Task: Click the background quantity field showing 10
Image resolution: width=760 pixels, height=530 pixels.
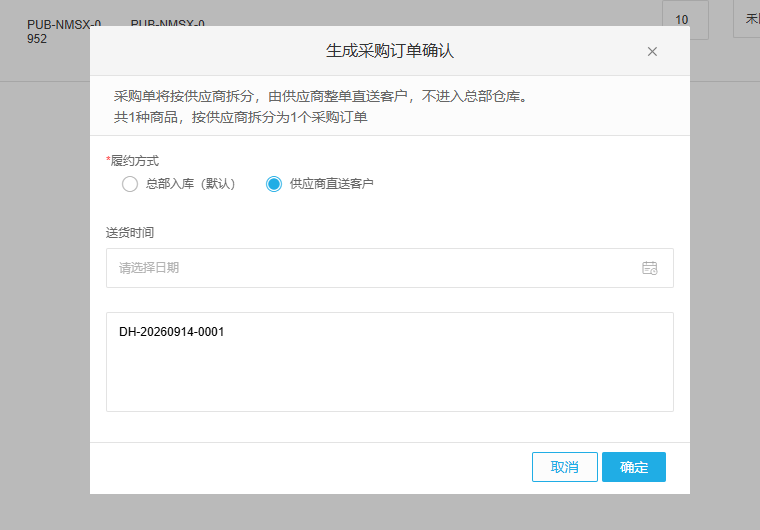Action: [x=685, y=20]
